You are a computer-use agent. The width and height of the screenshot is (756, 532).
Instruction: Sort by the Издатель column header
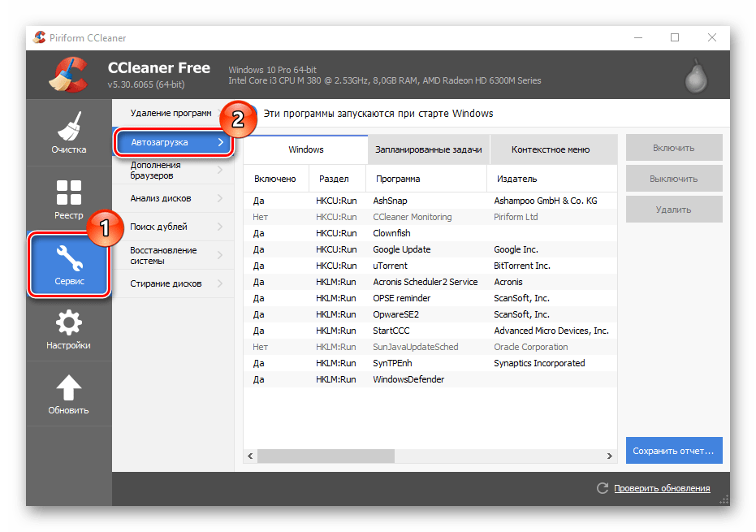(x=516, y=179)
